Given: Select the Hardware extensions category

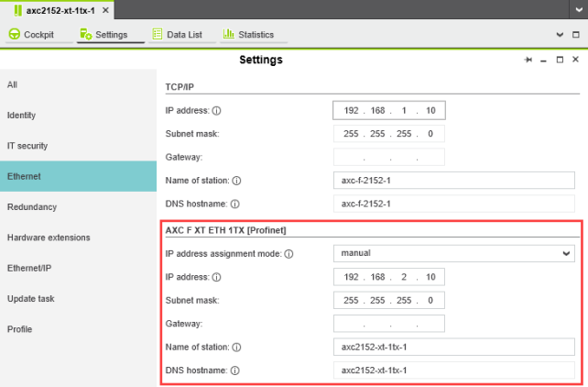Looking at the screenshot, I should tap(78, 238).
